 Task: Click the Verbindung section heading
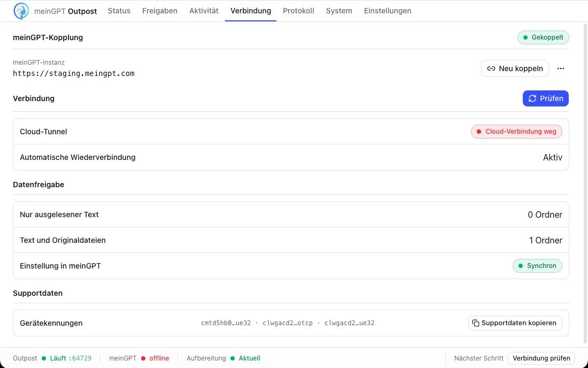34,98
